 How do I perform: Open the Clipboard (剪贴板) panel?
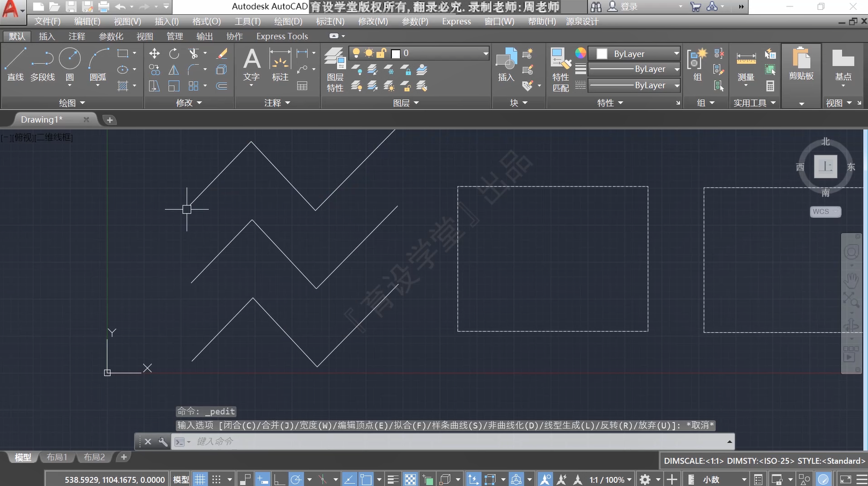(801, 65)
